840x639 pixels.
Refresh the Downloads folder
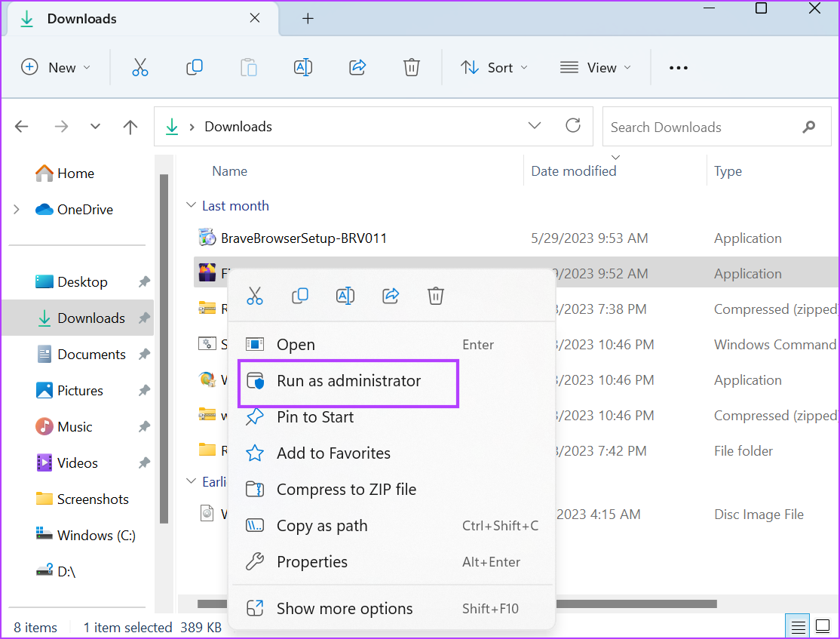click(x=573, y=126)
